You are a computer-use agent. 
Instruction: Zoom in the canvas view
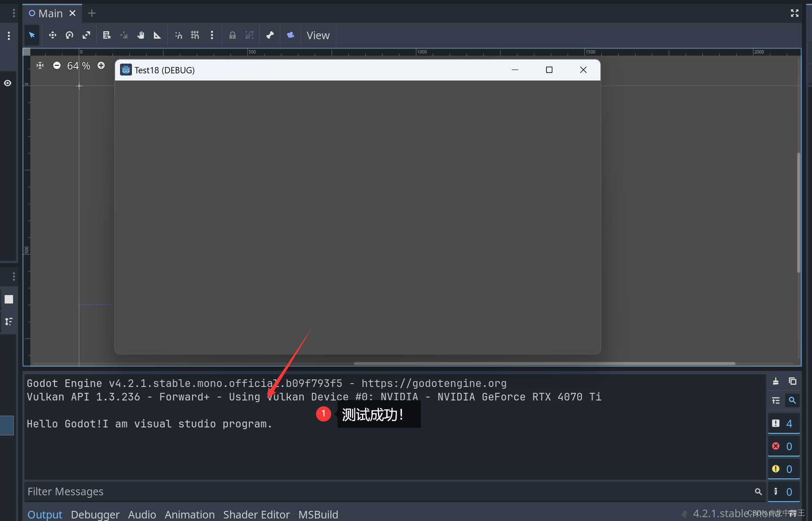(x=101, y=66)
